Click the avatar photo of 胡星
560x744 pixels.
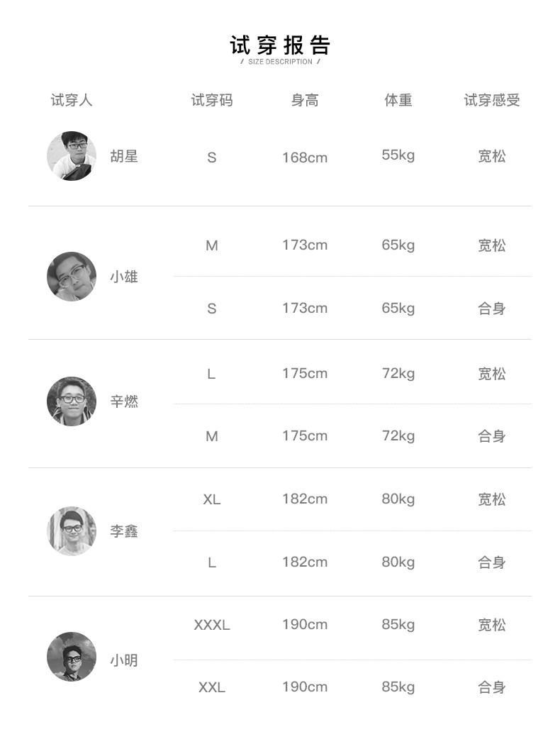pos(72,156)
